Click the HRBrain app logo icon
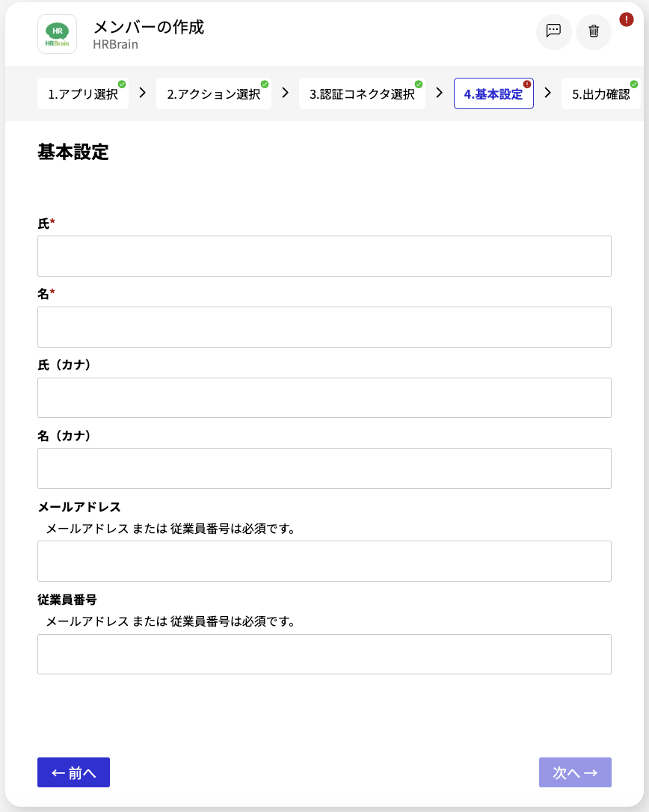Image resolution: width=649 pixels, height=812 pixels. click(57, 34)
